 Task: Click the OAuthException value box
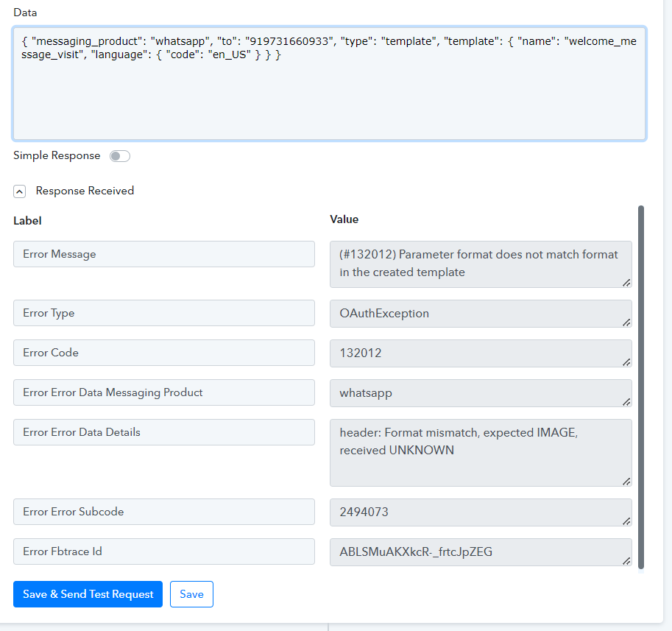point(481,314)
